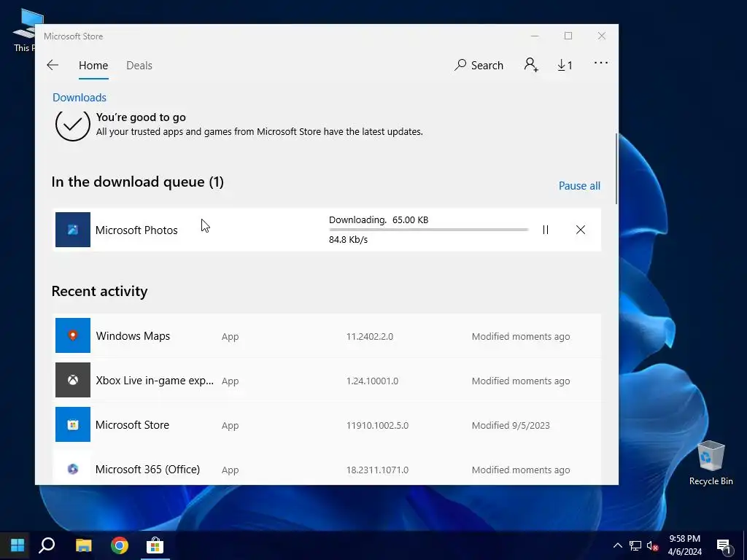Cancel the Microsoft Photos download
747x560 pixels.
point(580,230)
